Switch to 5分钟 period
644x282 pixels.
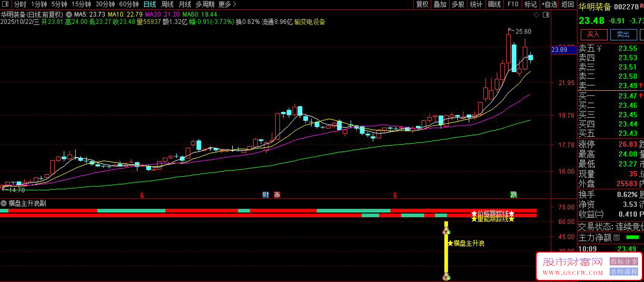[60, 4]
